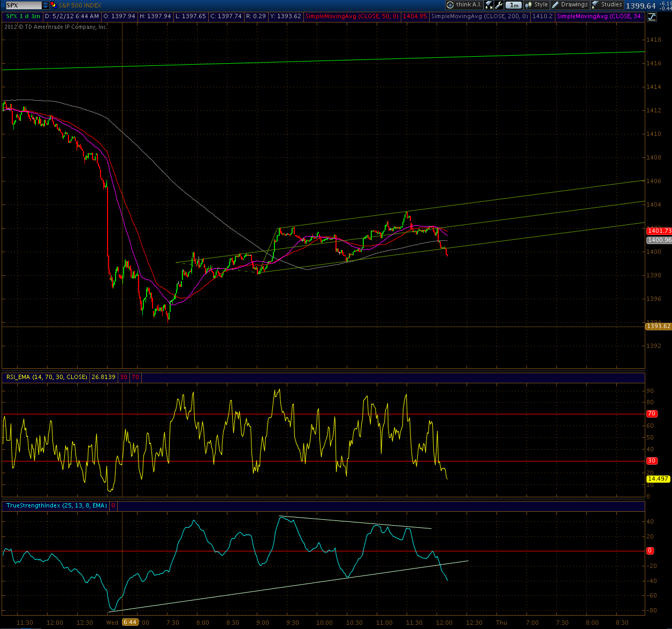Click the red 30 oversold level bubble

pyautogui.click(x=652, y=461)
